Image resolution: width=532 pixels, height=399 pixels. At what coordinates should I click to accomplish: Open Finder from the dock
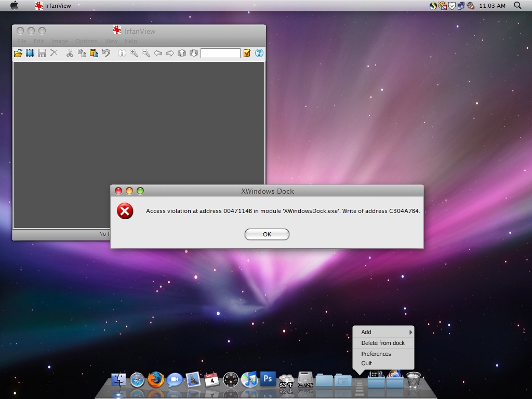point(118,380)
